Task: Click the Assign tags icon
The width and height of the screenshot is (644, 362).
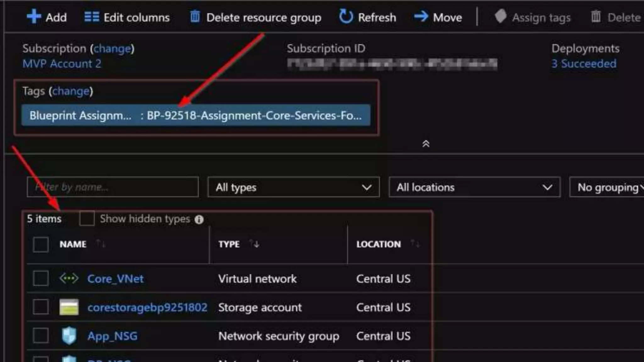Action: point(500,16)
